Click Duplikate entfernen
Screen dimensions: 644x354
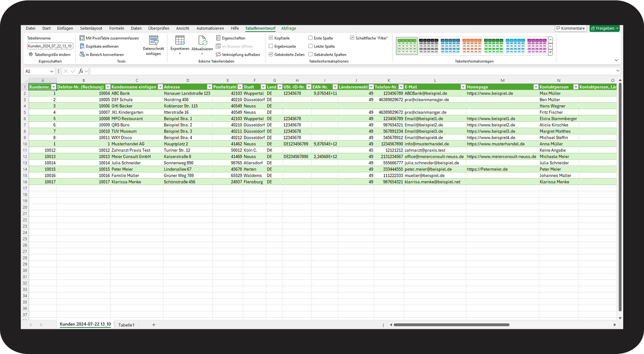coord(99,46)
